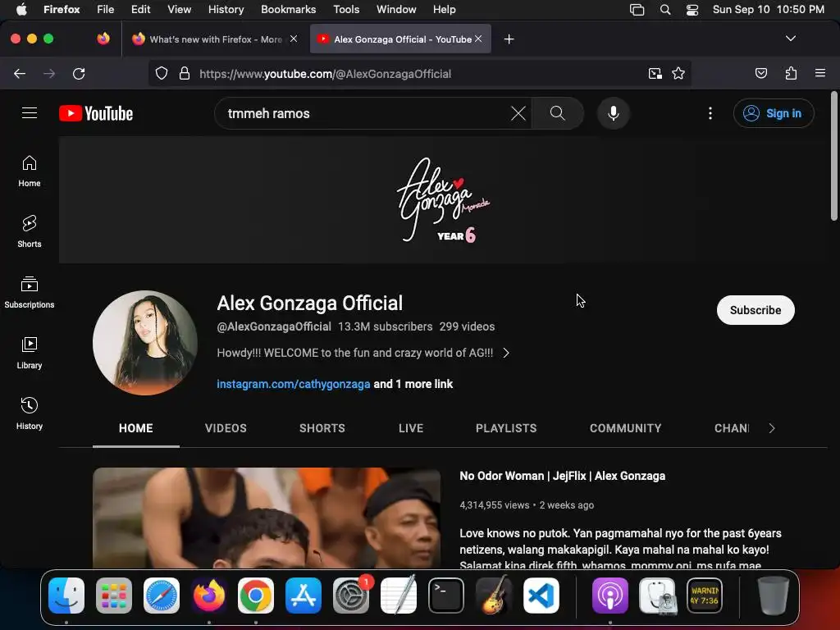The image size is (840, 630).
Task: Launch Google Chrome from the Dock
Action: 256,596
